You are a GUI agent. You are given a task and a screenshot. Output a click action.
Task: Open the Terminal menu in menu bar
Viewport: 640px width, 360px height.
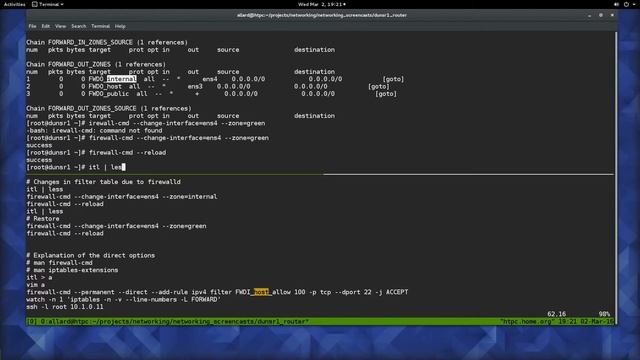point(100,26)
